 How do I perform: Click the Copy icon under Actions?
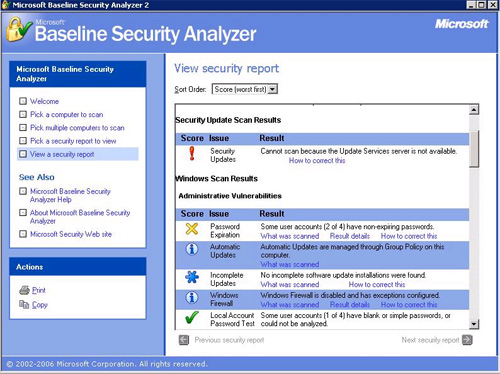click(24, 304)
